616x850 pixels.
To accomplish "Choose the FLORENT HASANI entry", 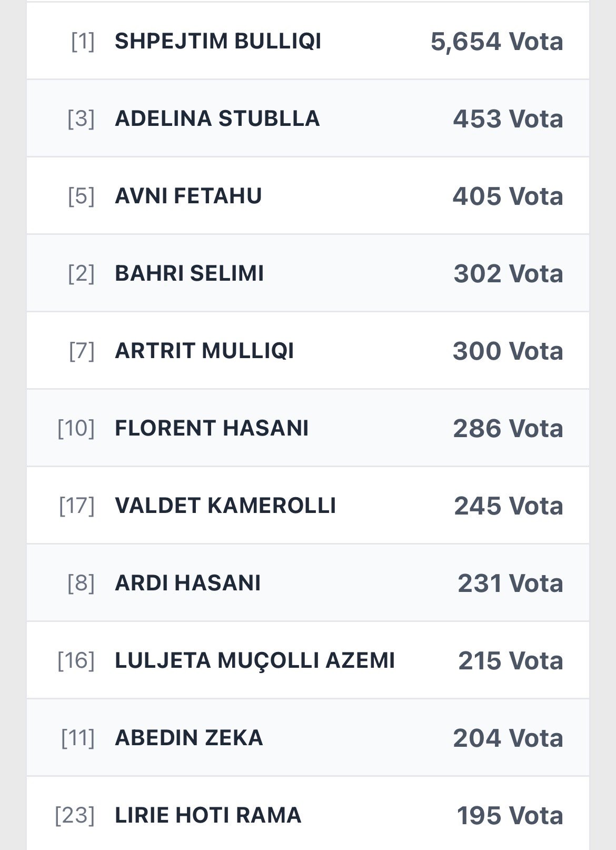I will pyautogui.click(x=212, y=428).
